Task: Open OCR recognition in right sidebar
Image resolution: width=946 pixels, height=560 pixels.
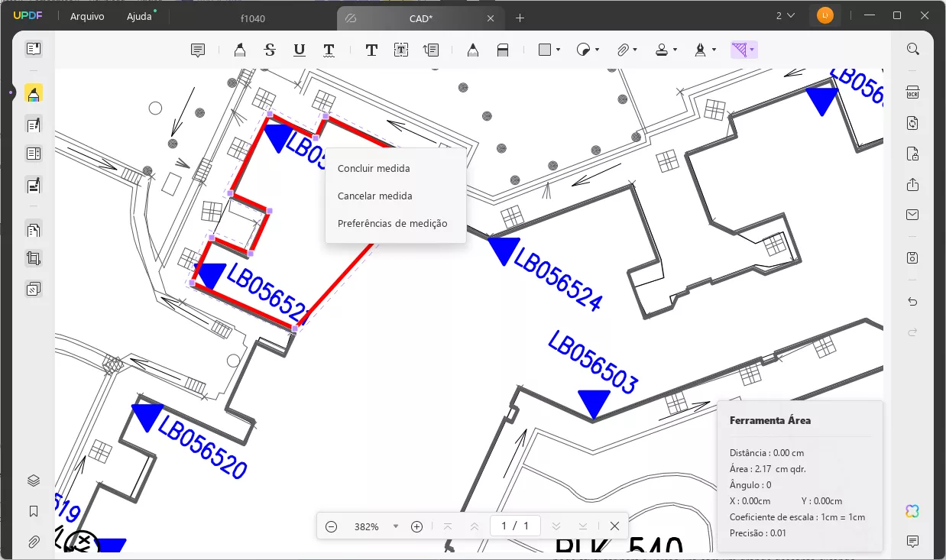Action: pyautogui.click(x=912, y=92)
